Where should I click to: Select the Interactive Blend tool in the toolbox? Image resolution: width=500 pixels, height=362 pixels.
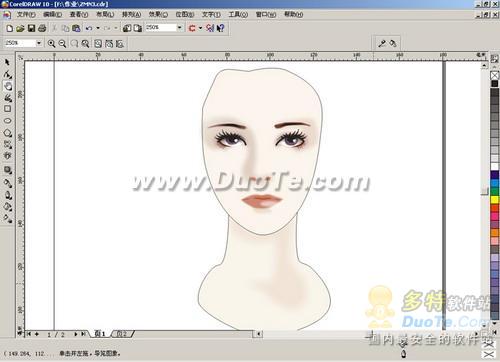[8, 170]
